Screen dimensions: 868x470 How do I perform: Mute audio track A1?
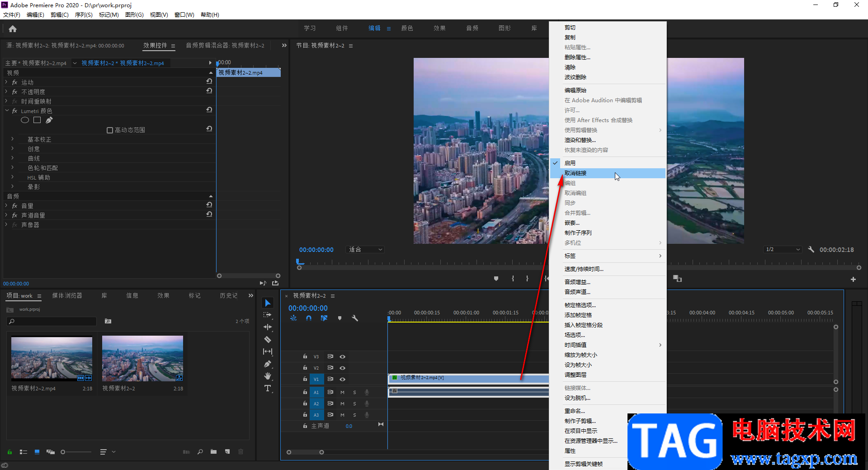click(342, 392)
